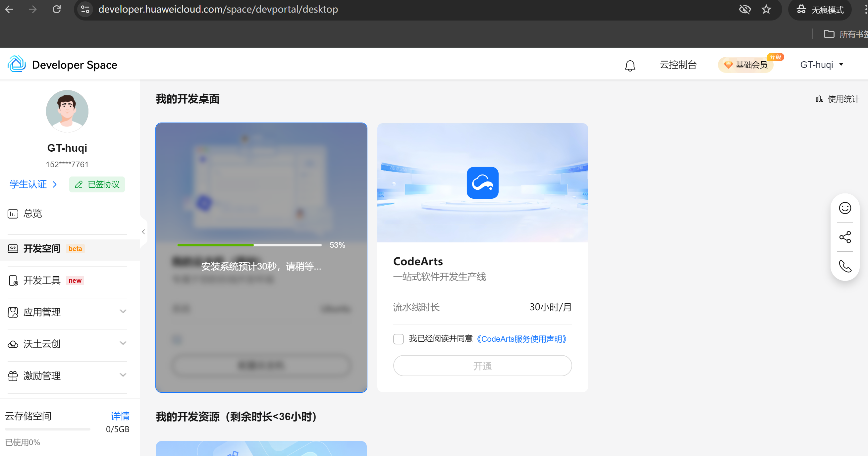Click the share icon on right panel
Screen dimensions: 868x456
[x=845, y=237]
